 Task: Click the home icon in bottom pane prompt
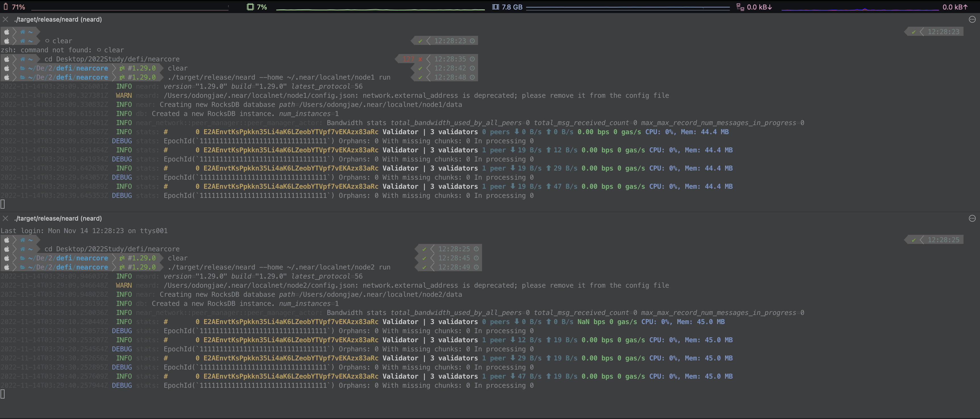[x=22, y=240]
